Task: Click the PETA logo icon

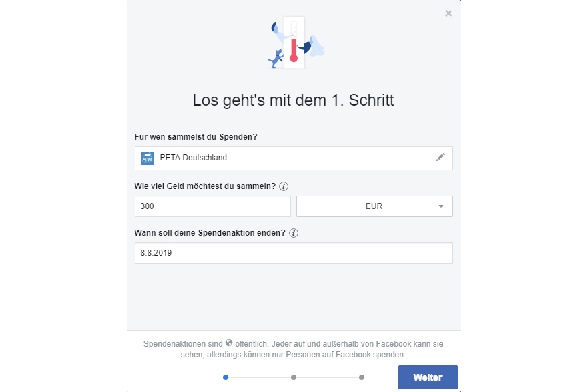Action: pos(148,158)
